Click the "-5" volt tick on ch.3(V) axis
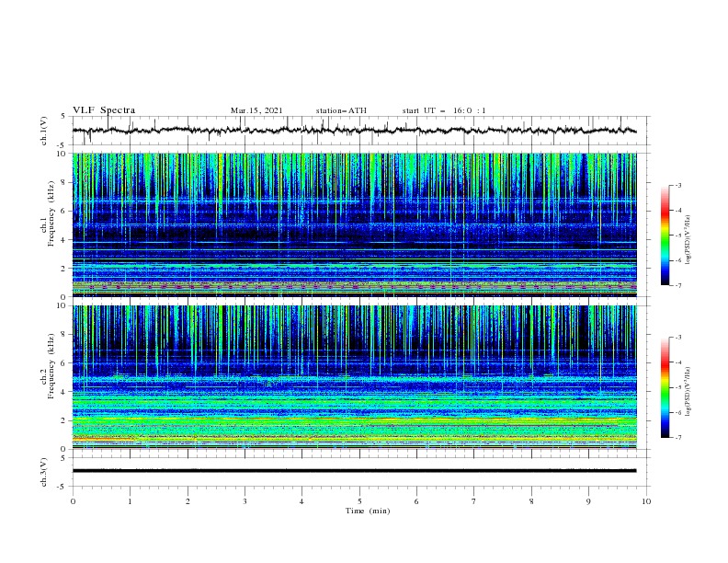The height and width of the screenshot is (563, 728). tap(63, 487)
